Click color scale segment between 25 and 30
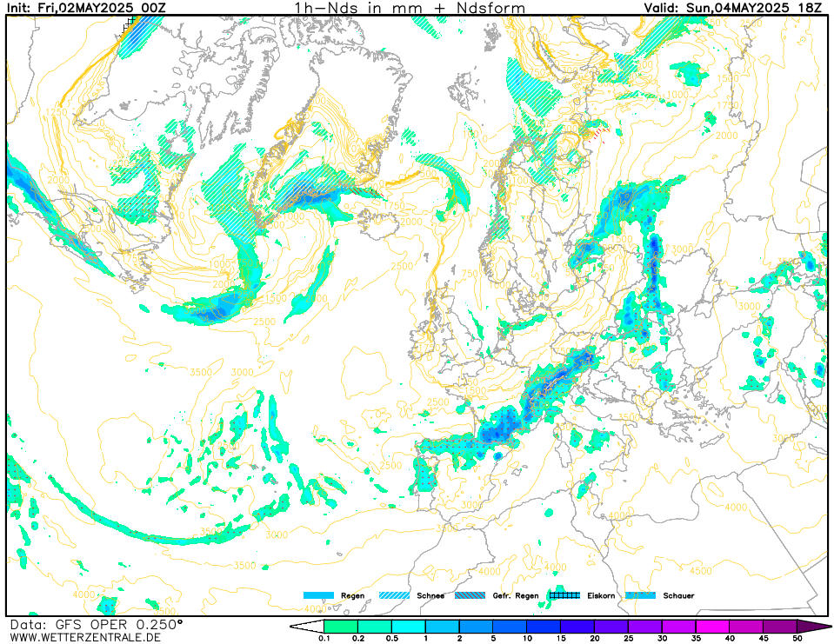The image size is (834, 644). point(645,626)
